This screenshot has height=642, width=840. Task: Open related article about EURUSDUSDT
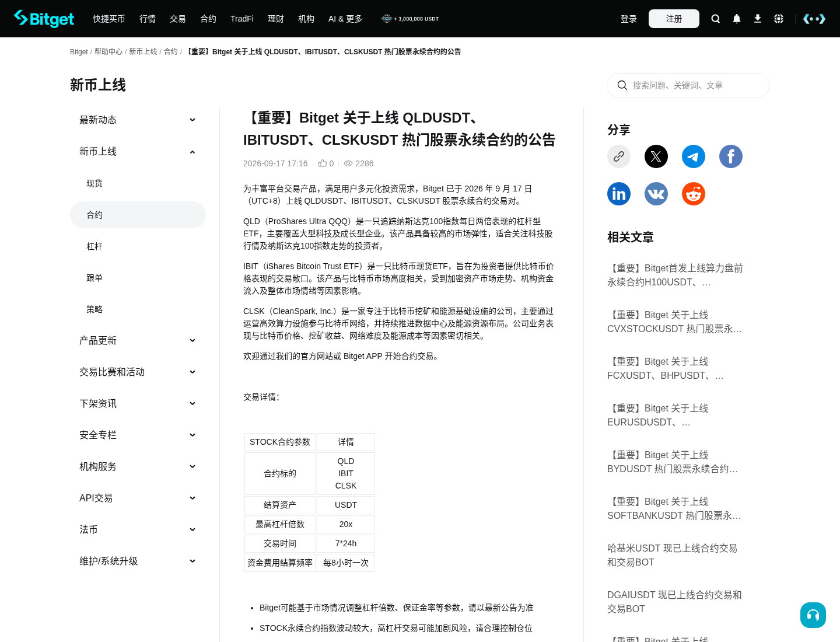click(x=675, y=416)
